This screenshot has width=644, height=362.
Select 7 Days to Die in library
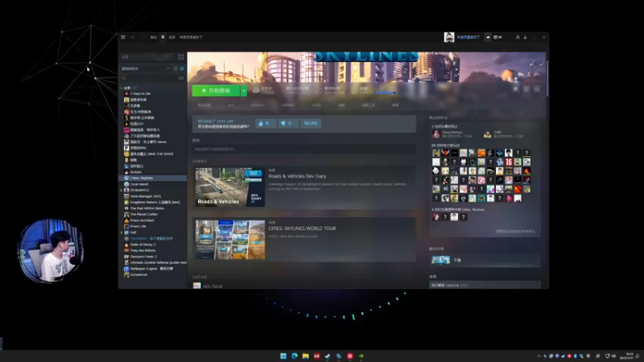click(x=140, y=93)
